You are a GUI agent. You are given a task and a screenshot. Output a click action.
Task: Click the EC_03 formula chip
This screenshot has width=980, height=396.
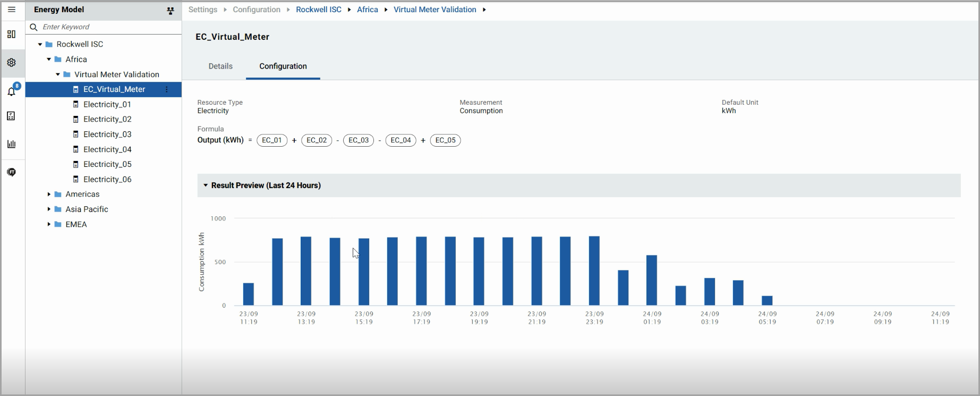click(x=359, y=140)
